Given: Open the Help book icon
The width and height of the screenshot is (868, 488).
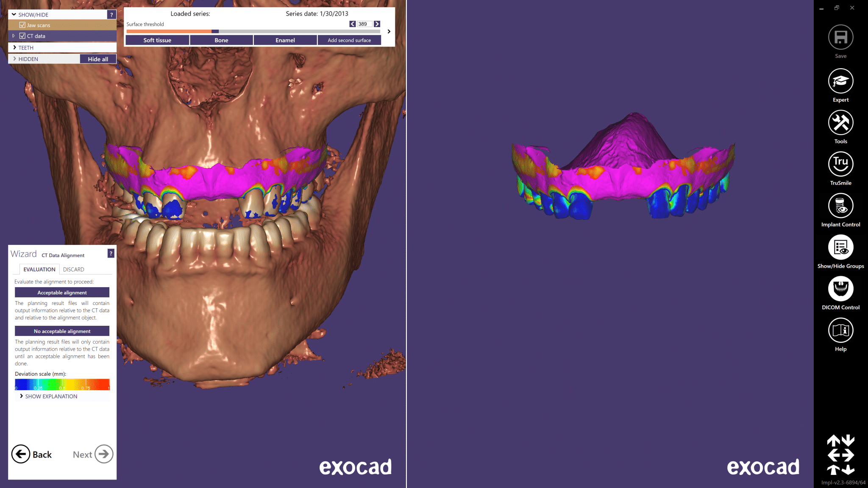Looking at the screenshot, I should pyautogui.click(x=840, y=330).
